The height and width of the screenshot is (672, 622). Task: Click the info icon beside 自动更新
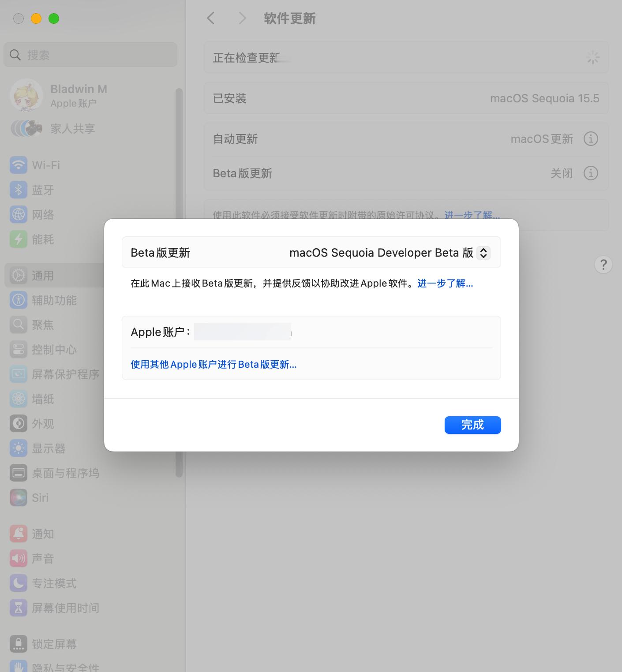[x=591, y=139]
